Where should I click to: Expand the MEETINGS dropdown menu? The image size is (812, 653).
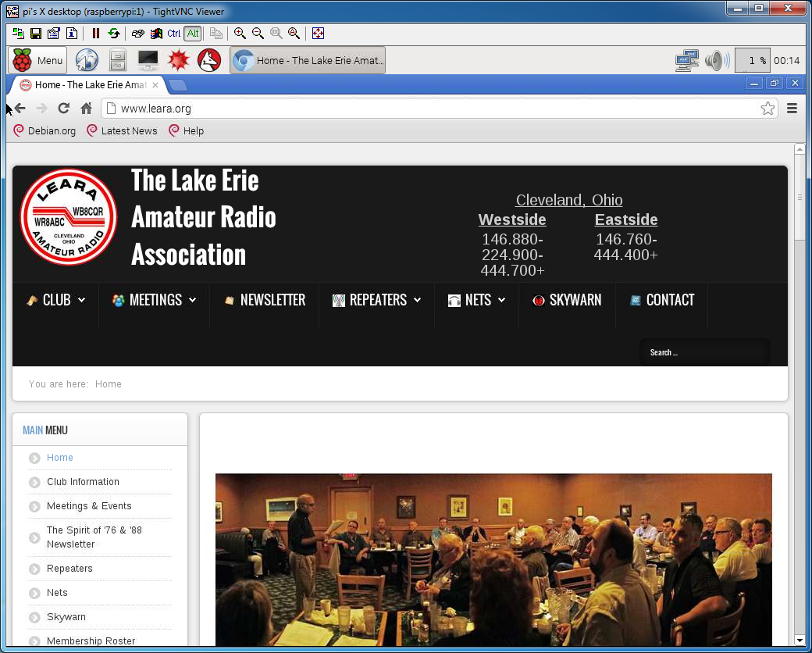(x=155, y=300)
